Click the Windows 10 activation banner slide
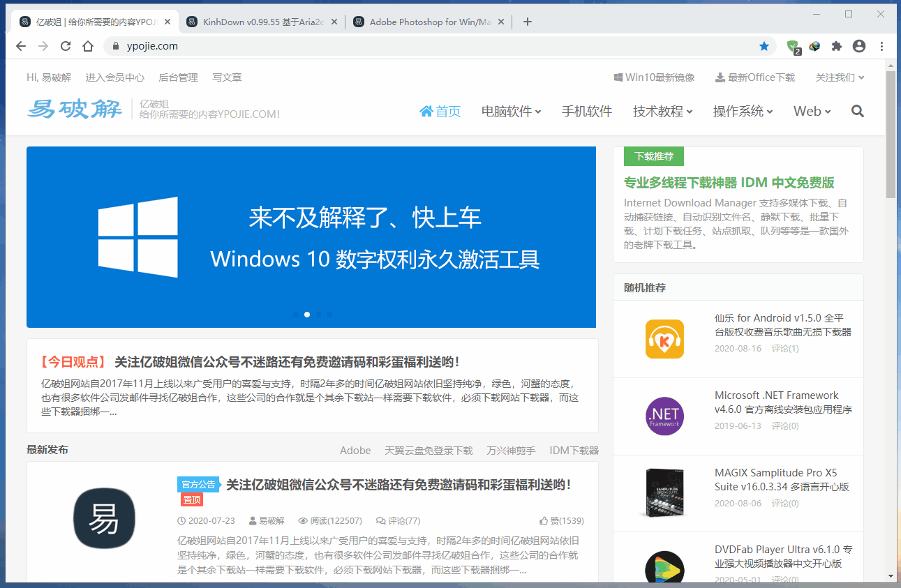 [311, 237]
